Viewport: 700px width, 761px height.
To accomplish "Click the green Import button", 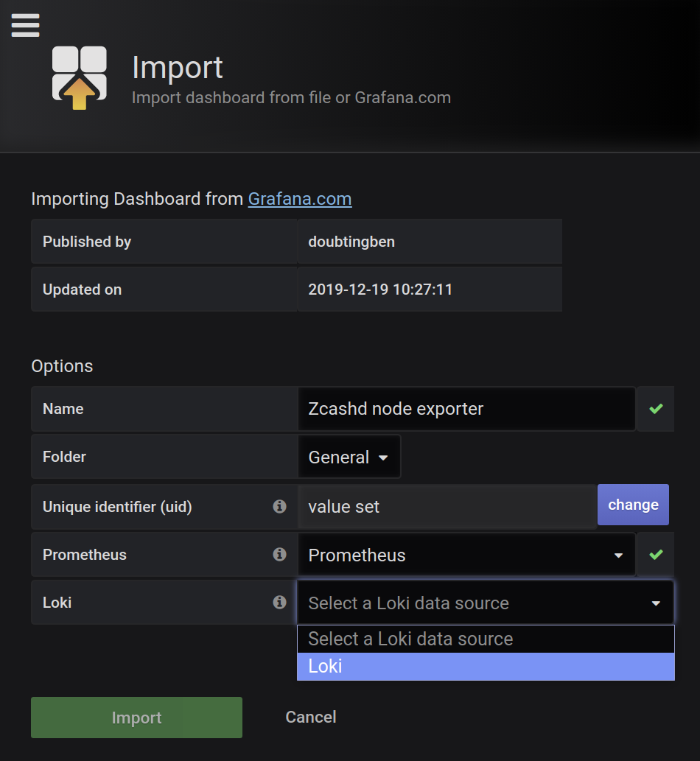I will pos(136,718).
